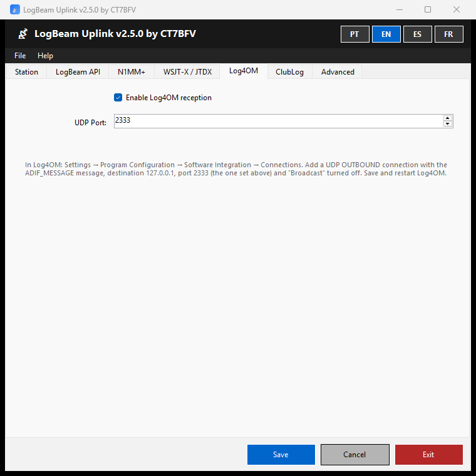Open the Help menu

click(x=45, y=56)
